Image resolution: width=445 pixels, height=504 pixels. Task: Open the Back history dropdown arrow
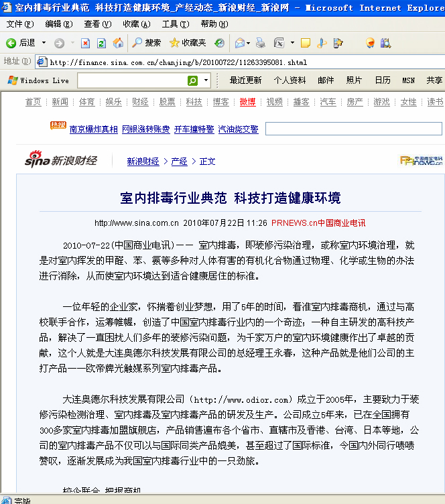click(x=44, y=43)
